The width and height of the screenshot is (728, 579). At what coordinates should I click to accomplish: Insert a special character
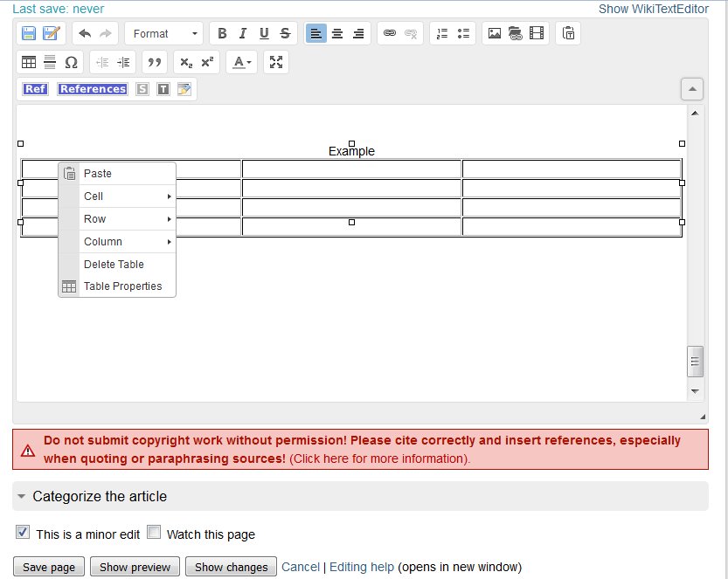click(x=71, y=62)
